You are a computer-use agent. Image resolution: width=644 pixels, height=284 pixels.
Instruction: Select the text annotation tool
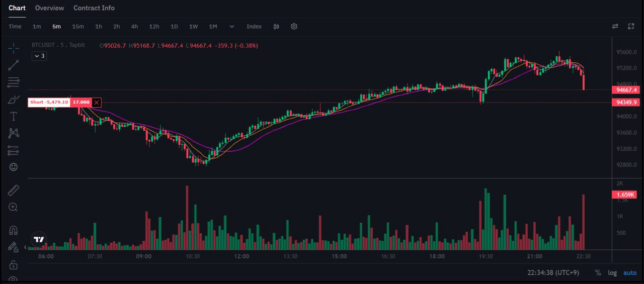click(x=14, y=117)
